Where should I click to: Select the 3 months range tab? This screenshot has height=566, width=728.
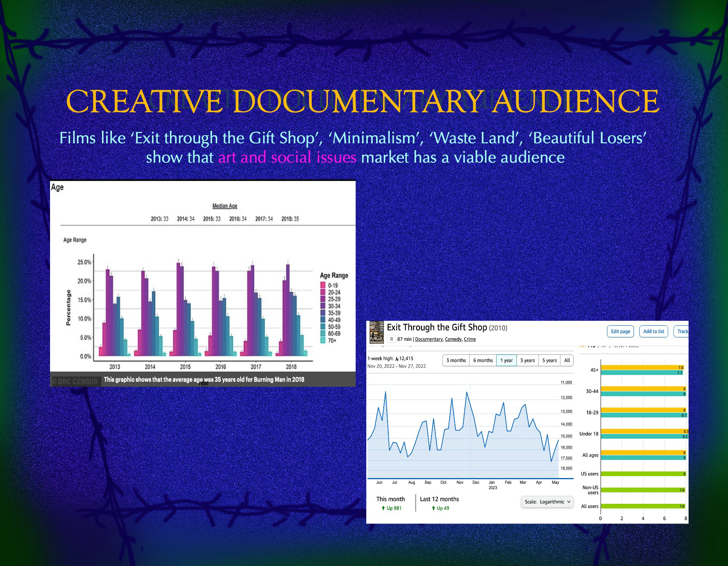tap(456, 361)
